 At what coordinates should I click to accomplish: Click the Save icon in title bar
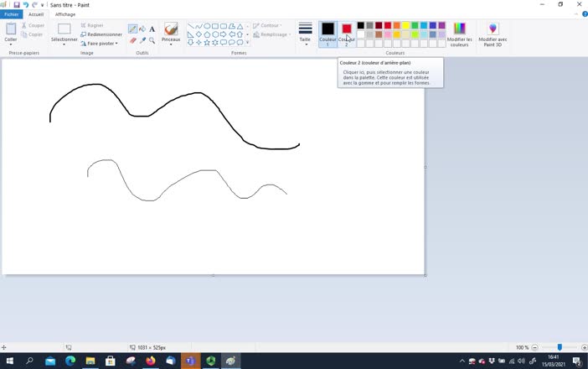(17, 4)
